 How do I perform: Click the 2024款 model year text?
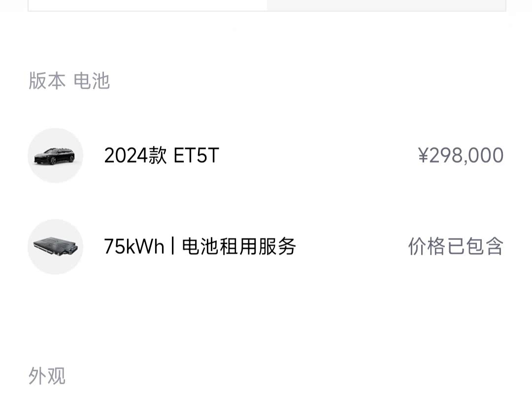tap(135, 155)
